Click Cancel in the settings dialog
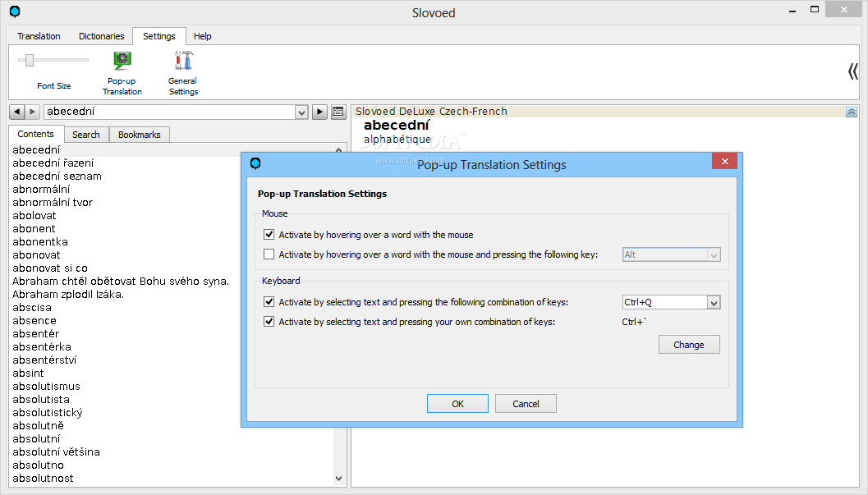 tap(526, 404)
